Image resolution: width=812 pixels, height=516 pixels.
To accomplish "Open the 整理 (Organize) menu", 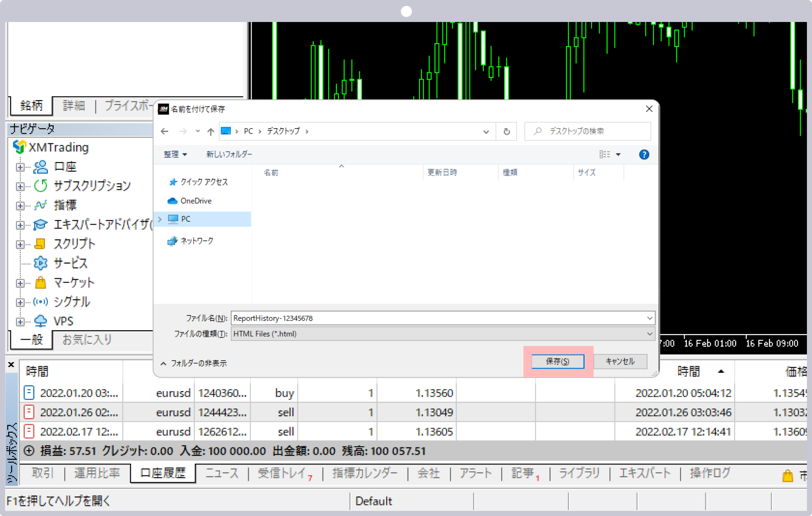I will pyautogui.click(x=175, y=154).
